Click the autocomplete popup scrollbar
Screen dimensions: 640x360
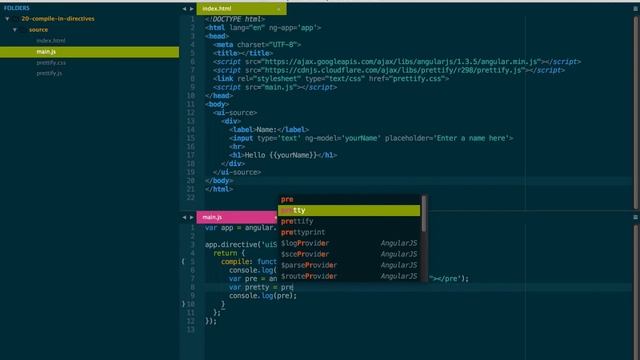click(424, 213)
